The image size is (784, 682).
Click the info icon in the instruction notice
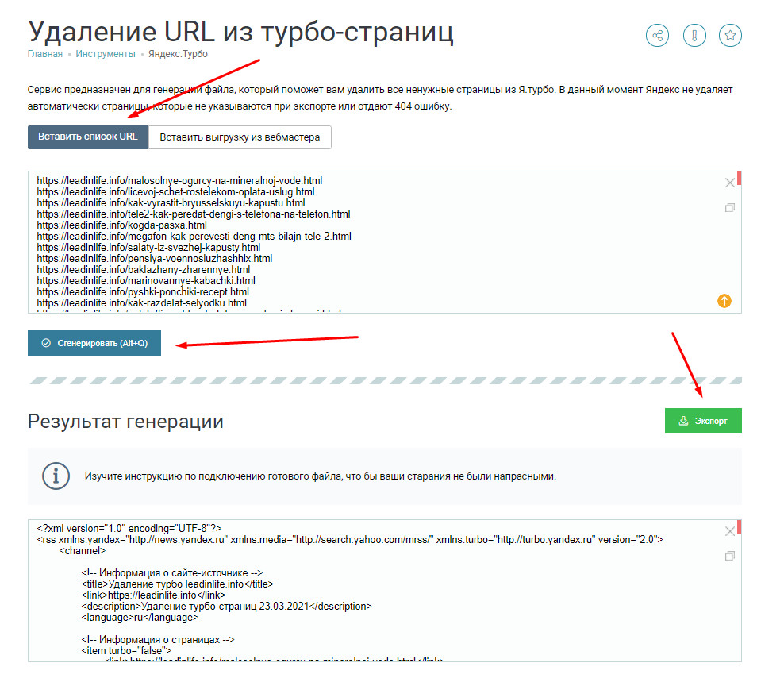coord(56,476)
